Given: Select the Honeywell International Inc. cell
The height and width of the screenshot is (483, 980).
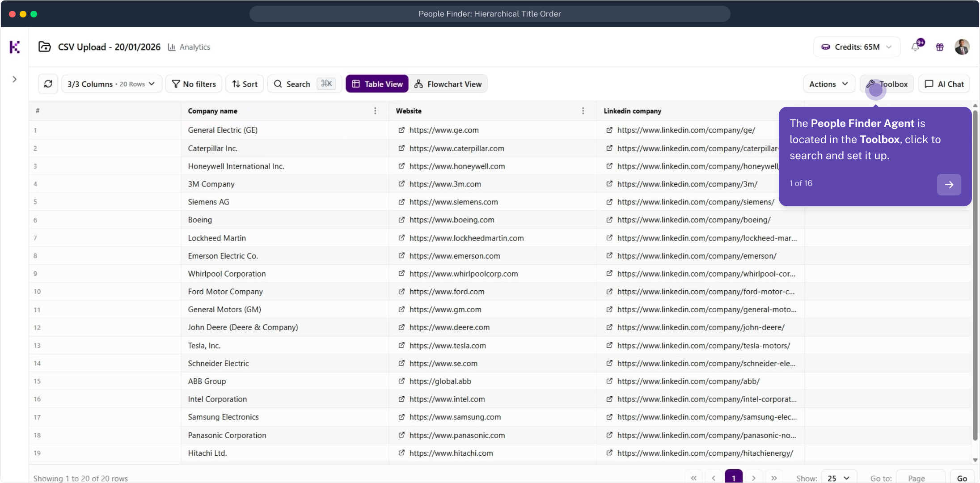Looking at the screenshot, I should 285,166.
